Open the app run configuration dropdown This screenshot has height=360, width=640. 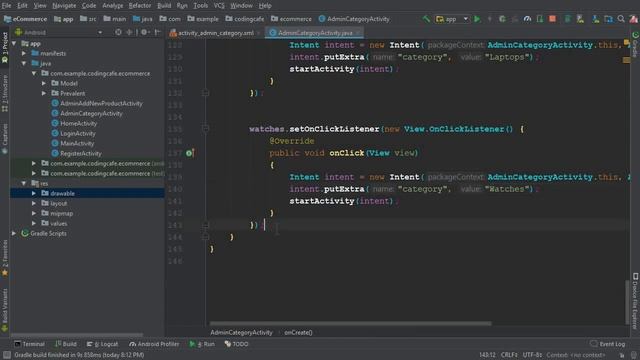[452, 19]
